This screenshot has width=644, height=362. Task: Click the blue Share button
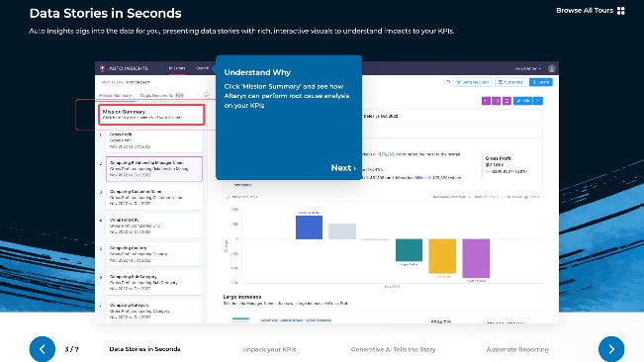540,82
